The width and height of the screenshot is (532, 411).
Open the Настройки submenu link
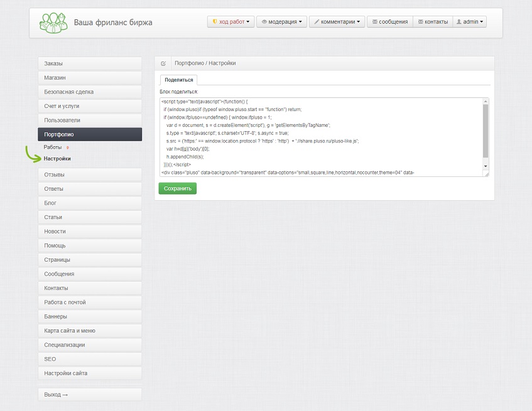[x=57, y=159]
